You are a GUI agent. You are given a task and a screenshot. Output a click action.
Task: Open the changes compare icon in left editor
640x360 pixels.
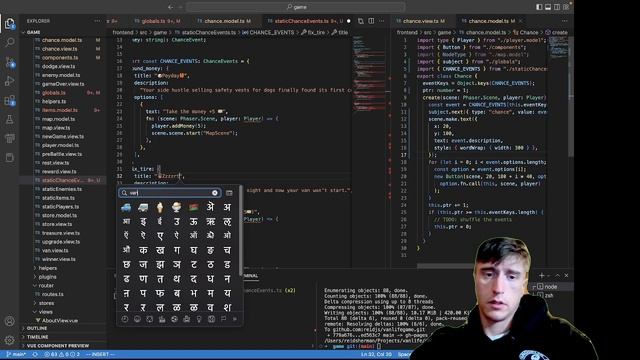pyautogui.click(x=361, y=21)
